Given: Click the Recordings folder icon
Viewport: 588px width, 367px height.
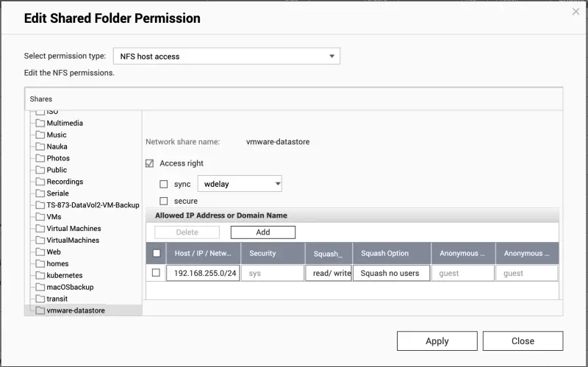Looking at the screenshot, I should (40, 182).
